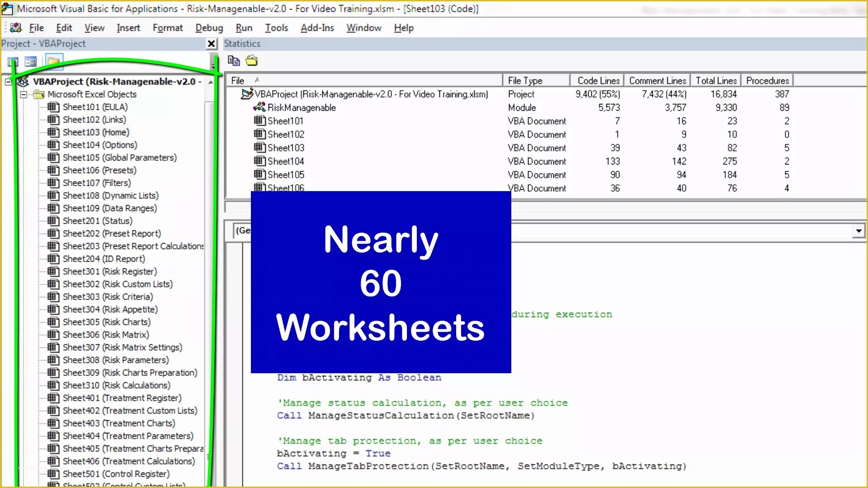This screenshot has width=868, height=488.
Task: Open the Add-Ins menu
Action: 317,28
